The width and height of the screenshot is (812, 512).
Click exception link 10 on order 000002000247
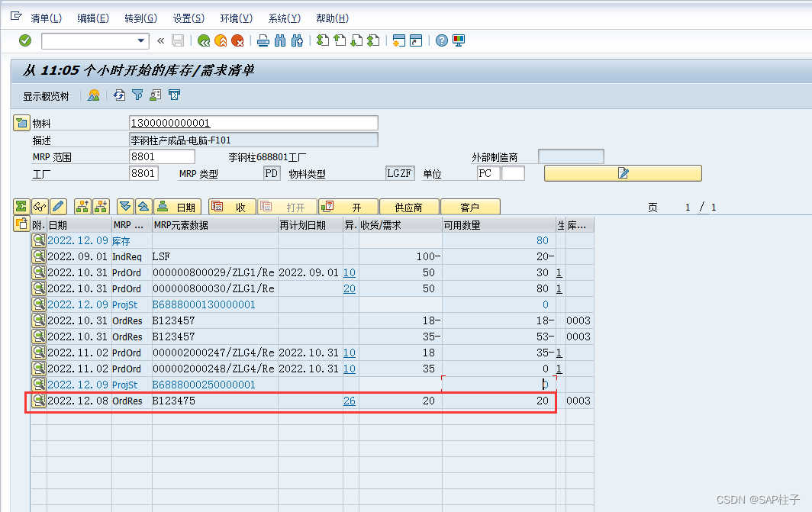tap(350, 353)
